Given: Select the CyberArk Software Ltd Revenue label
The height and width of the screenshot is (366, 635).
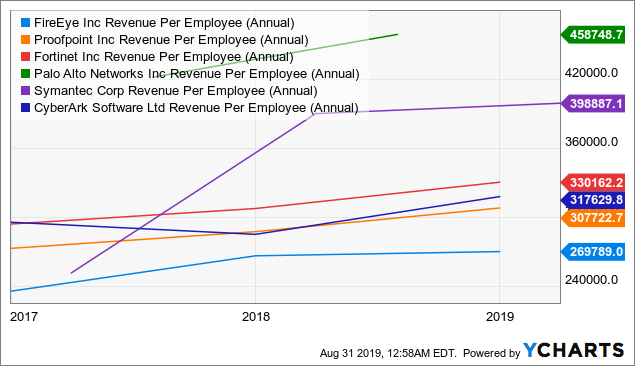Looking at the screenshot, I should (x=196, y=108).
